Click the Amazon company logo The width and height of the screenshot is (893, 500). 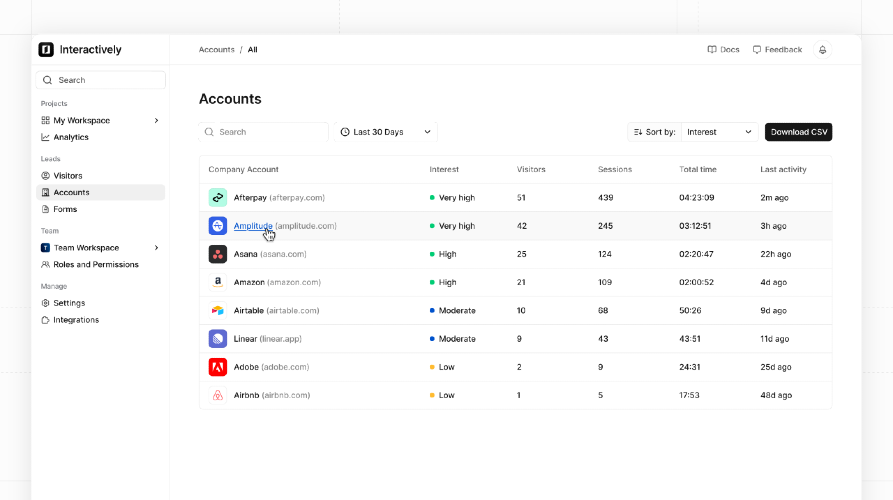218,282
